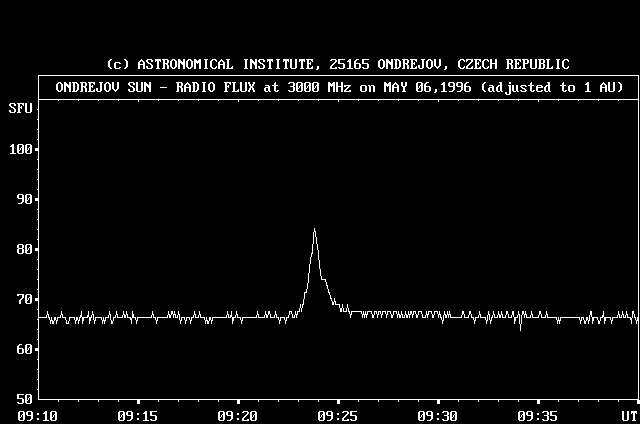The image size is (640, 424).
Task: Click the 90 value on flux axis
Action: pyautogui.click(x=26, y=199)
